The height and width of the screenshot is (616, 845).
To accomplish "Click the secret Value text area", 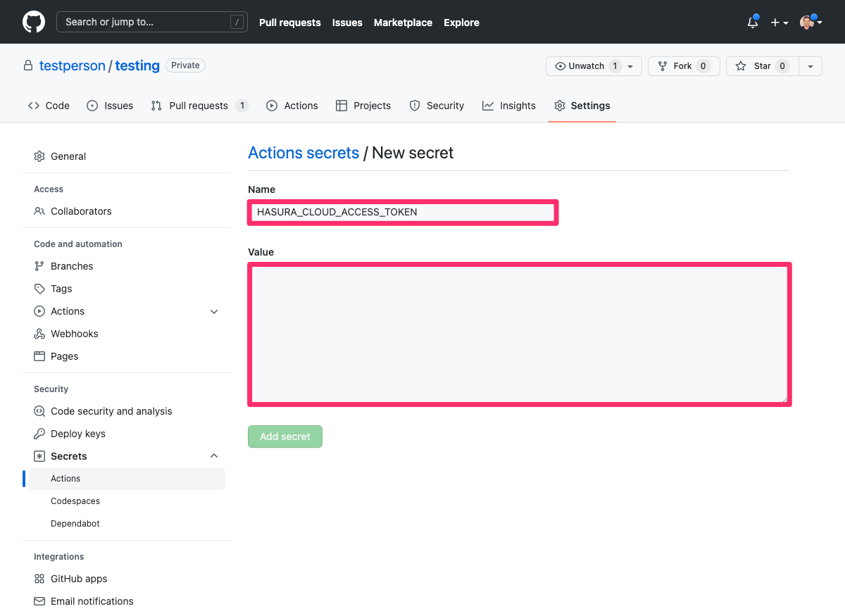I will pyautogui.click(x=519, y=334).
